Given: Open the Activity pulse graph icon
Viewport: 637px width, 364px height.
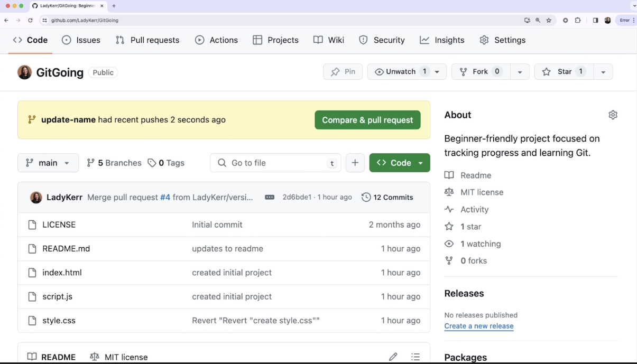Looking at the screenshot, I should point(449,209).
